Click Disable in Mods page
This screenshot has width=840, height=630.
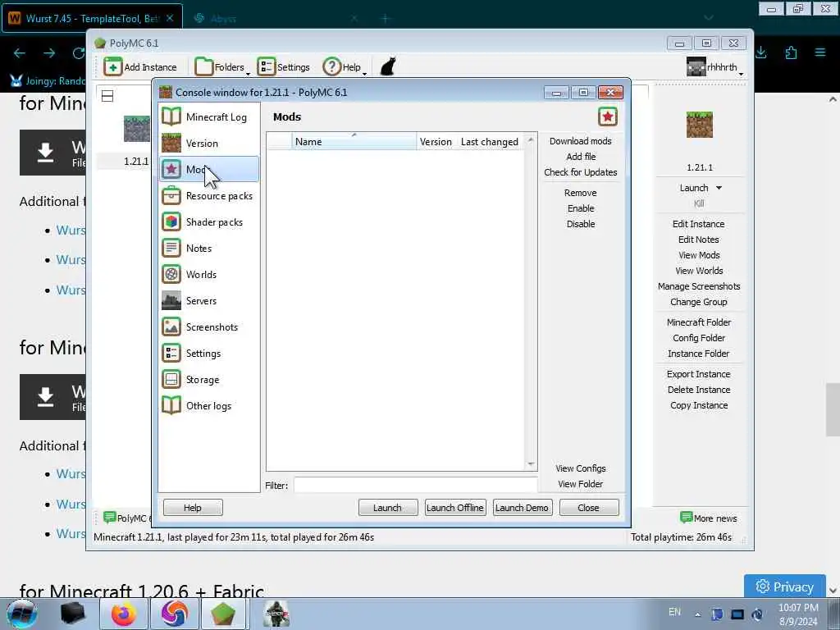[x=581, y=223]
